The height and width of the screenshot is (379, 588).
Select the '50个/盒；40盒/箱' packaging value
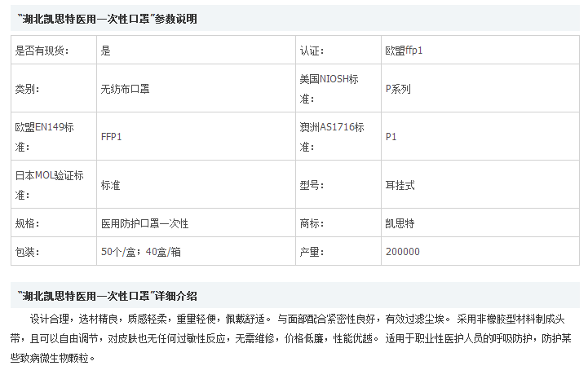click(x=140, y=252)
